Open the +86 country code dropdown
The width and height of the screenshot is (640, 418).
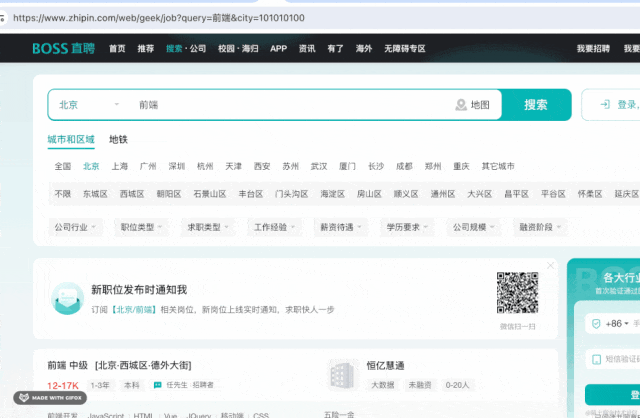click(617, 324)
